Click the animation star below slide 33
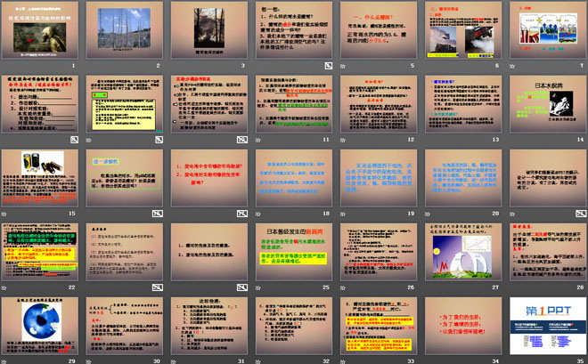The height and width of the screenshot is (364, 588). click(343, 361)
